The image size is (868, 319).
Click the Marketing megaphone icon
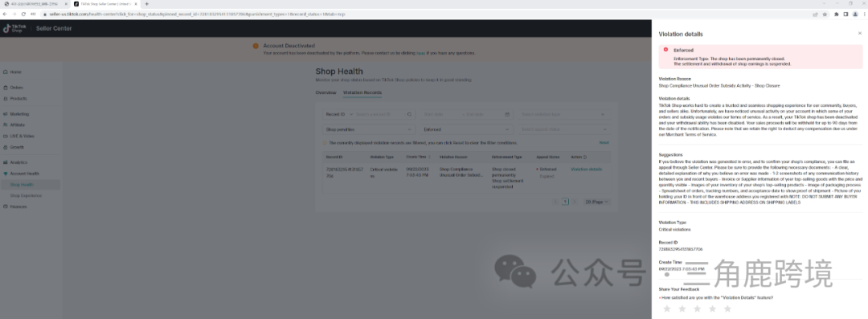(x=5, y=114)
